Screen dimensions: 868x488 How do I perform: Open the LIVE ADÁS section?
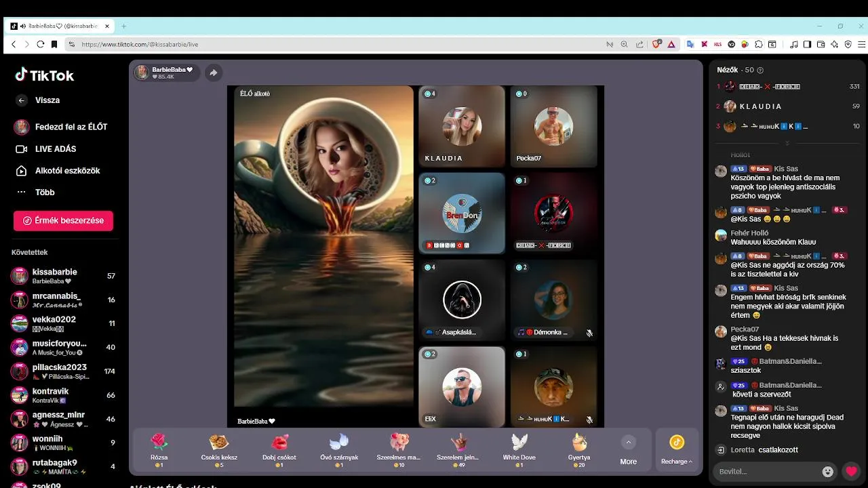tap(46, 148)
